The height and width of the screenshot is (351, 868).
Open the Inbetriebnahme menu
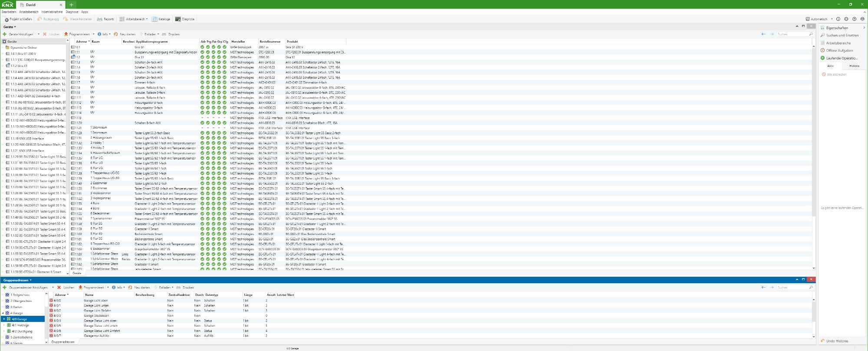coord(52,12)
